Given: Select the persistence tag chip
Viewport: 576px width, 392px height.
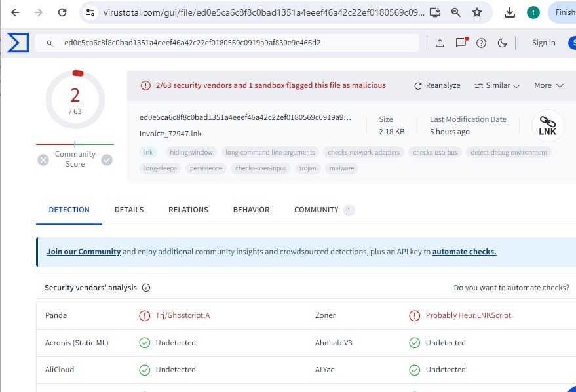Looking at the screenshot, I should (206, 168).
